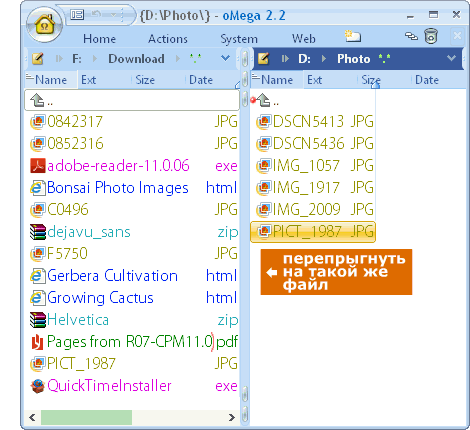This screenshot has height=430, width=470.
Task: Open the Actions menu tab
Action: [x=168, y=39]
